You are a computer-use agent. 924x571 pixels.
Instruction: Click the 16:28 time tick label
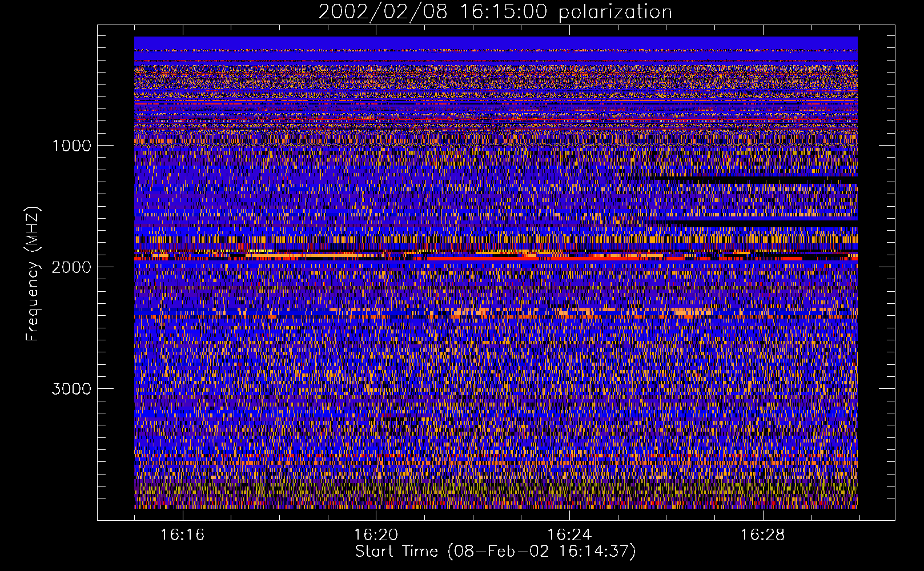coord(762,535)
